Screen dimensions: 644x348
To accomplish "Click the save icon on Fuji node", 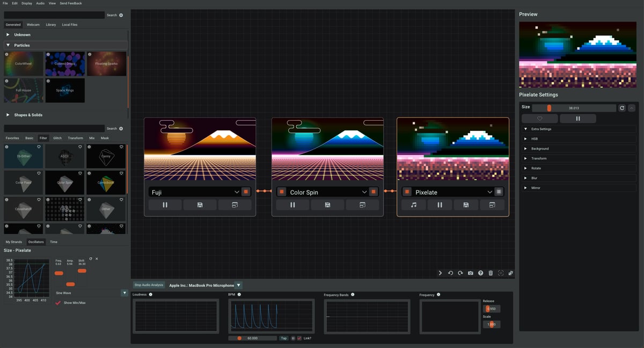I will [x=200, y=205].
